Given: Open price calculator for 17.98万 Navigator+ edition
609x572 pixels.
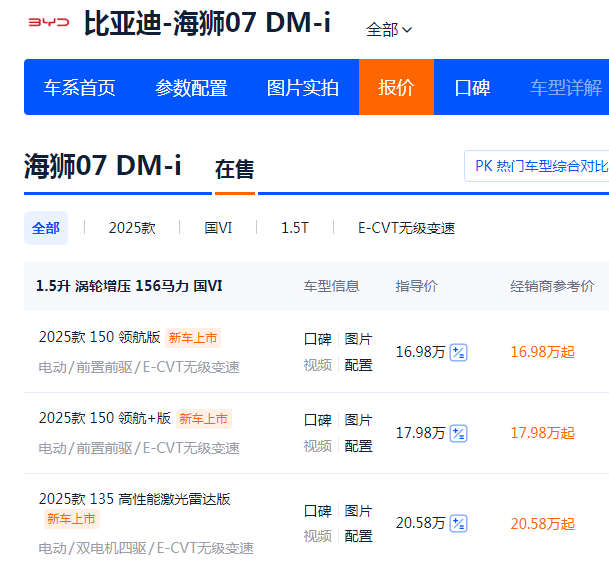Looking at the screenshot, I should click(x=459, y=433).
